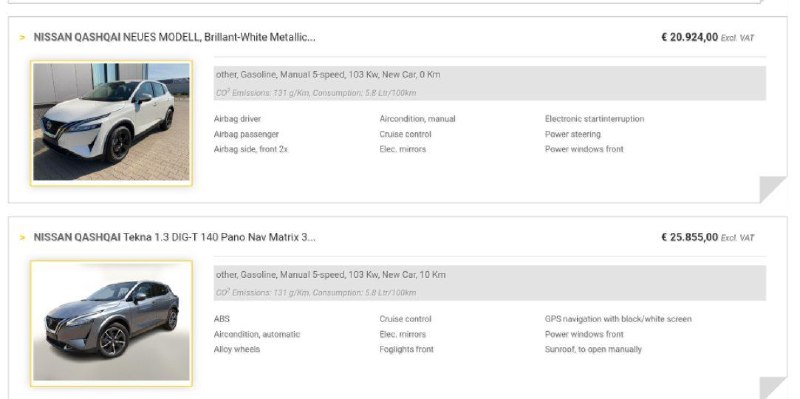This screenshot has height=399, width=800.
Task: Click the Airbag driver feature text
Action: 237,119
